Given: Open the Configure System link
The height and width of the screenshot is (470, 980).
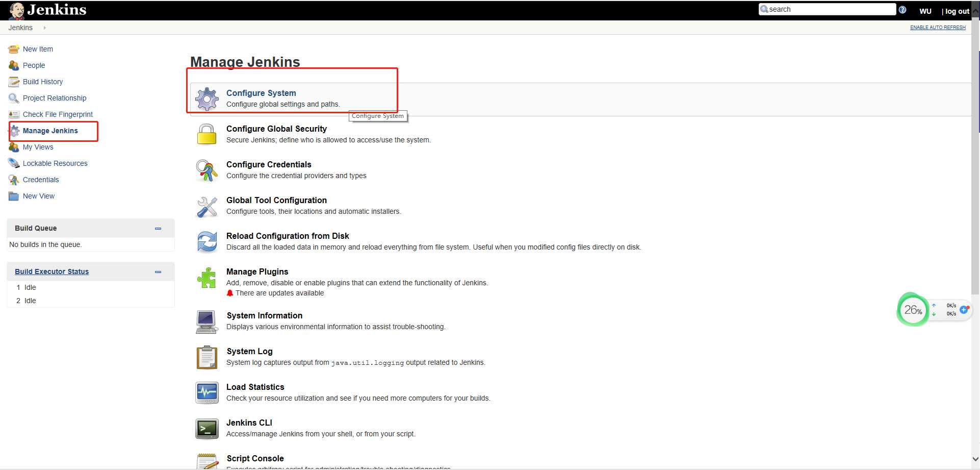Looking at the screenshot, I should [x=261, y=93].
